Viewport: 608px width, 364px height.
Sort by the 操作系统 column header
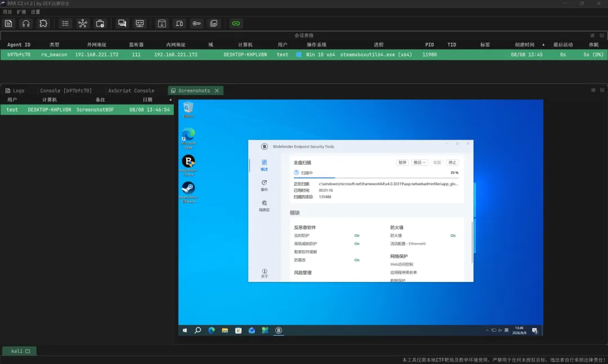point(316,45)
